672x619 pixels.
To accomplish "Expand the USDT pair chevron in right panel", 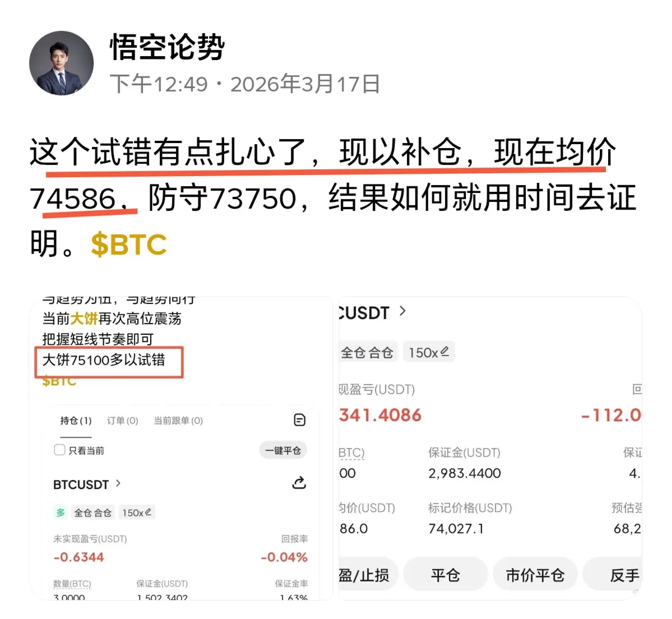I will tap(402, 311).
